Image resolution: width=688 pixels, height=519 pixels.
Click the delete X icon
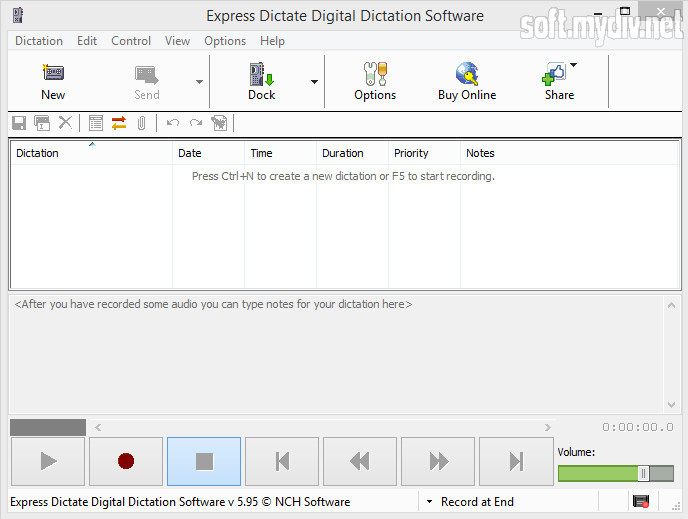click(x=65, y=123)
